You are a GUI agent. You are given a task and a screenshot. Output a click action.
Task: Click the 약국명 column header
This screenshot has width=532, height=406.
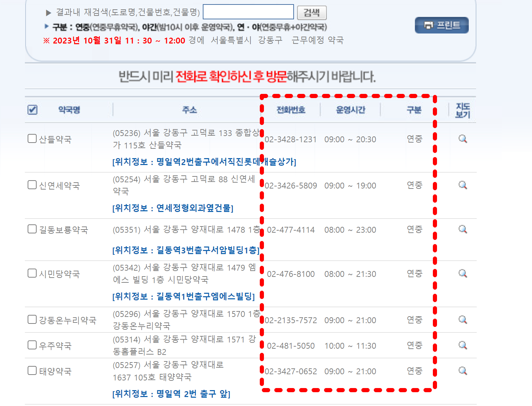pos(69,110)
